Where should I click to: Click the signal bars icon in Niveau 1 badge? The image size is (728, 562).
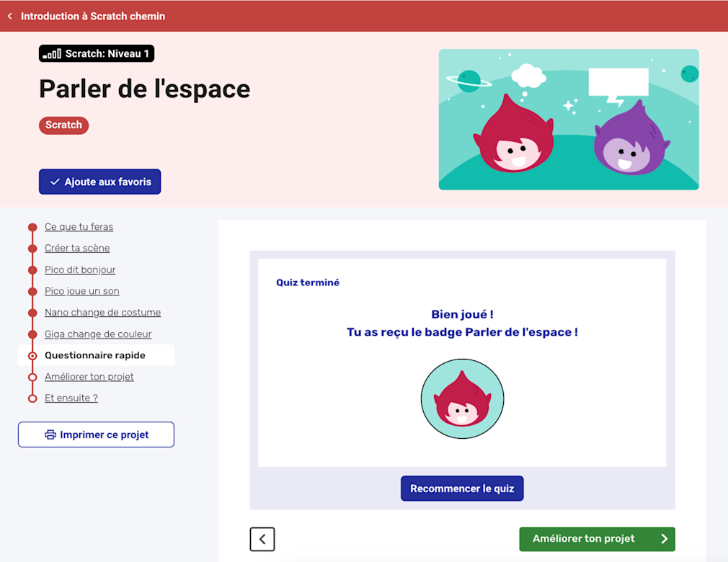click(52, 54)
